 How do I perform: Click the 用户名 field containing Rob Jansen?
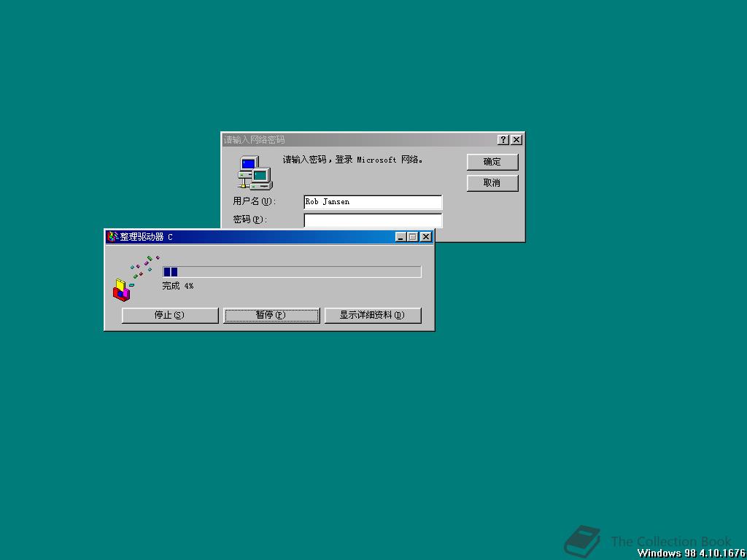point(373,202)
